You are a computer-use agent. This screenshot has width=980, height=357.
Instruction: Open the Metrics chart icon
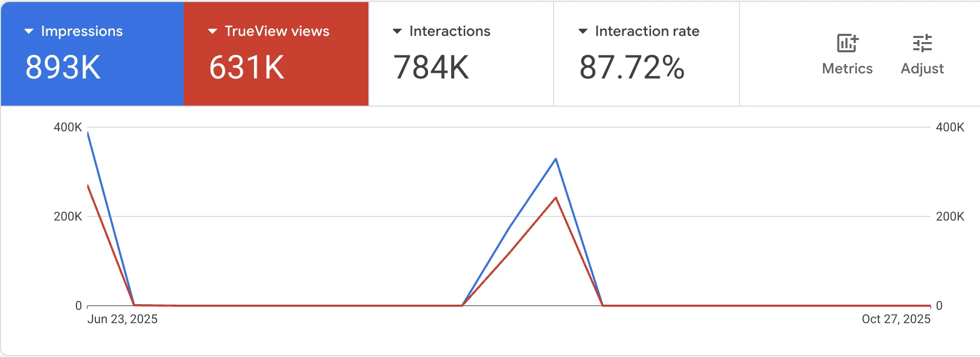pos(847,43)
